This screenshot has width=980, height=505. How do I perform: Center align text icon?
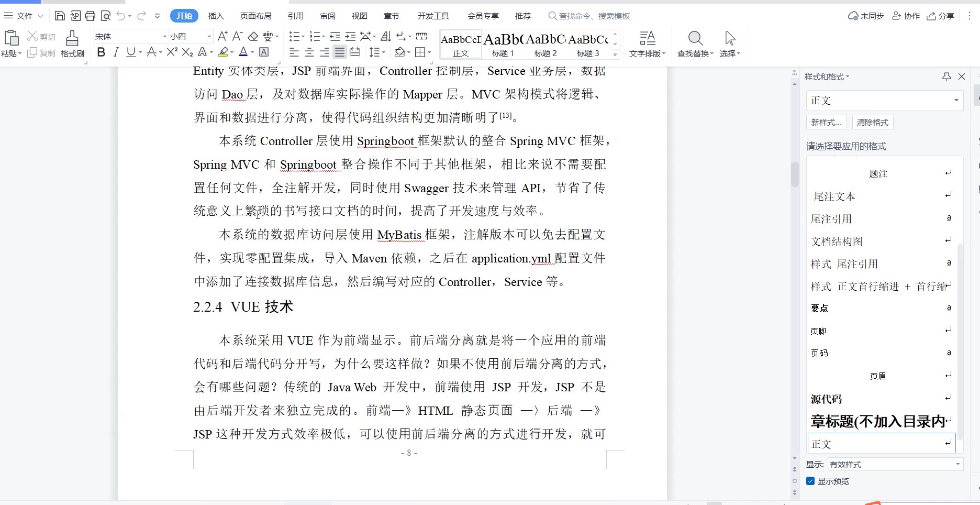pos(309,52)
